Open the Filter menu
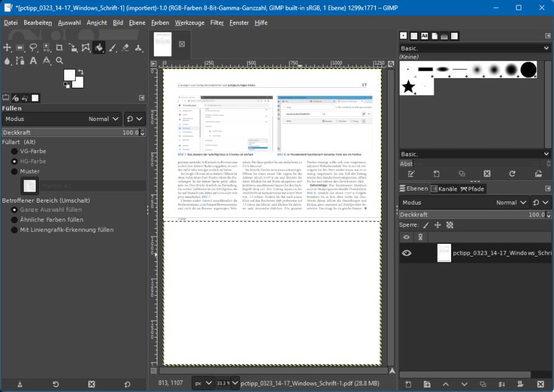This screenshot has width=554, height=392. coord(217,22)
